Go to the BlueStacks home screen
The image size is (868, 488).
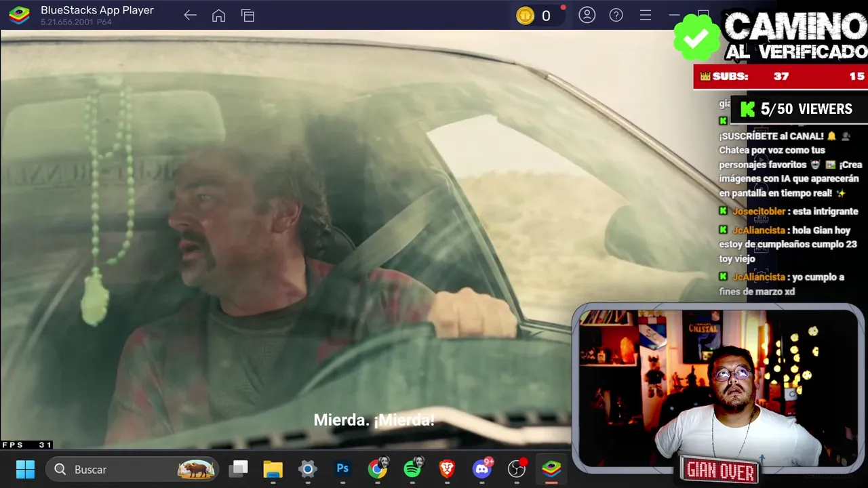tap(218, 16)
